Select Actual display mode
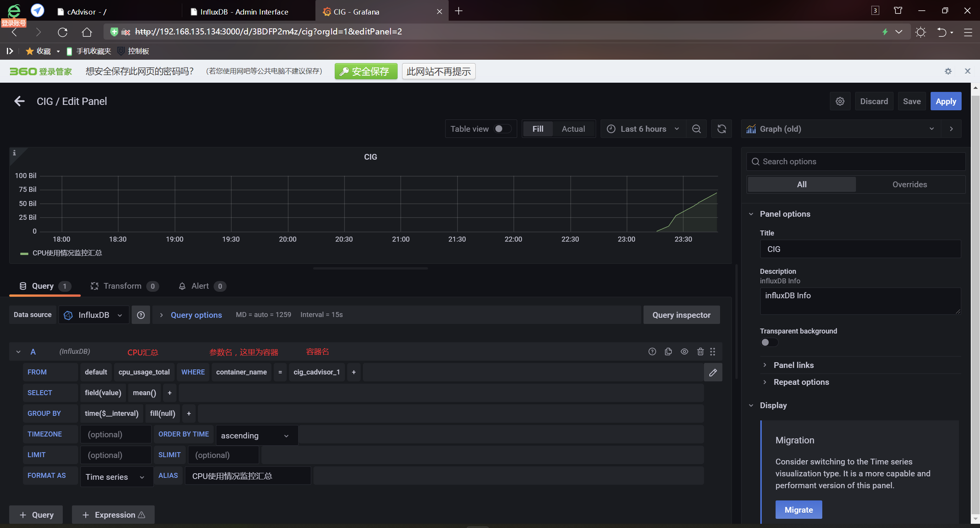 point(573,129)
